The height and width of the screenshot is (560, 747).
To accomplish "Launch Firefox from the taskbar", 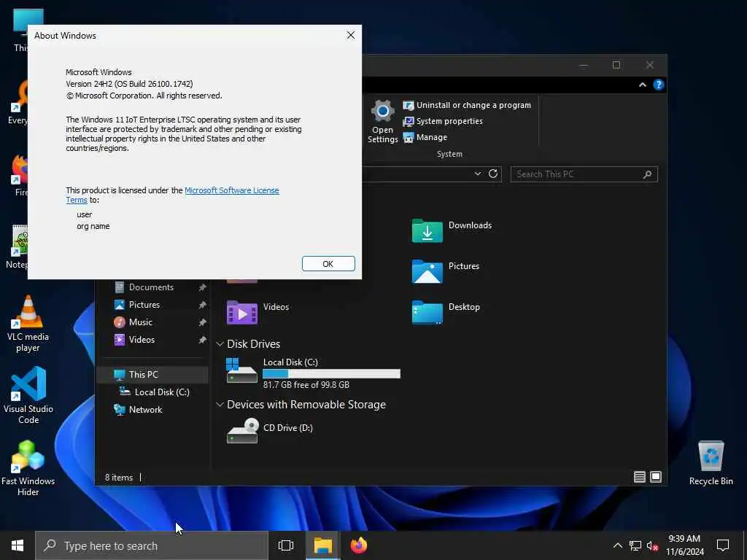I will click(x=359, y=545).
